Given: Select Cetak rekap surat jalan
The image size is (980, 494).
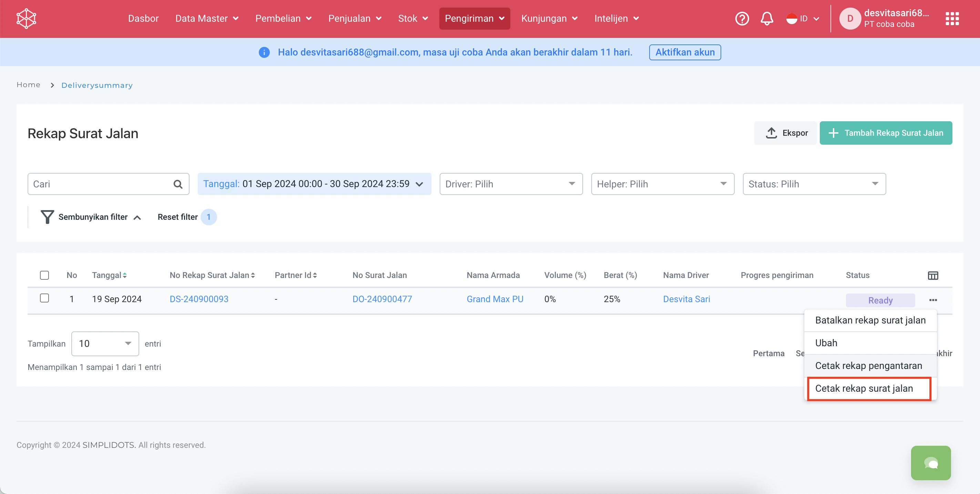Looking at the screenshot, I should point(864,388).
